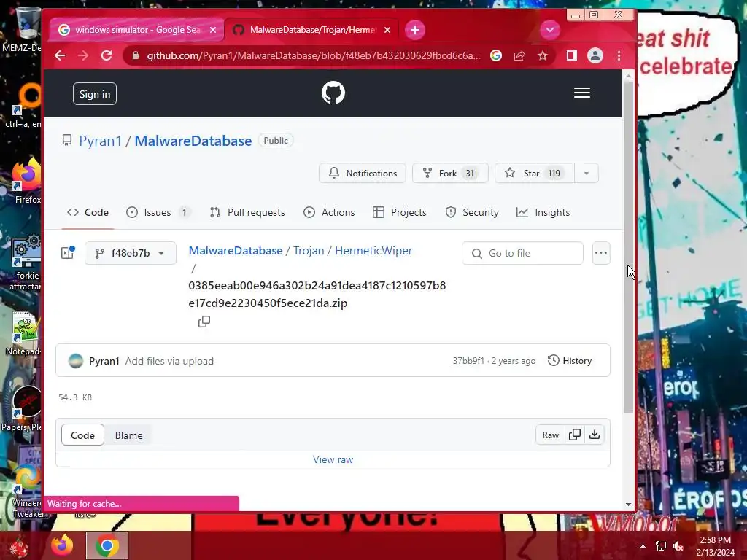Open the f48eb7b branch dropdown

click(x=131, y=253)
